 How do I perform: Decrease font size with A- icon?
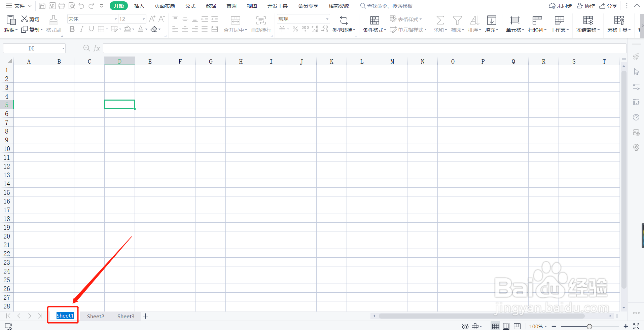point(162,19)
